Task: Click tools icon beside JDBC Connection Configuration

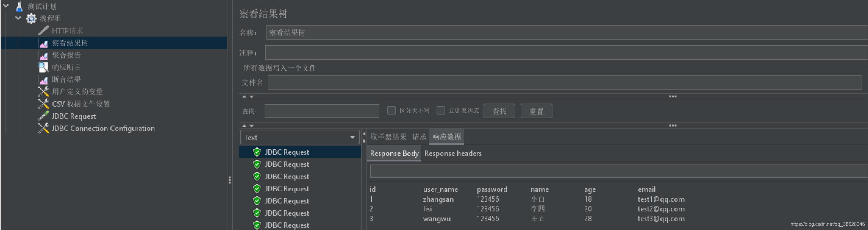Action: click(x=44, y=128)
